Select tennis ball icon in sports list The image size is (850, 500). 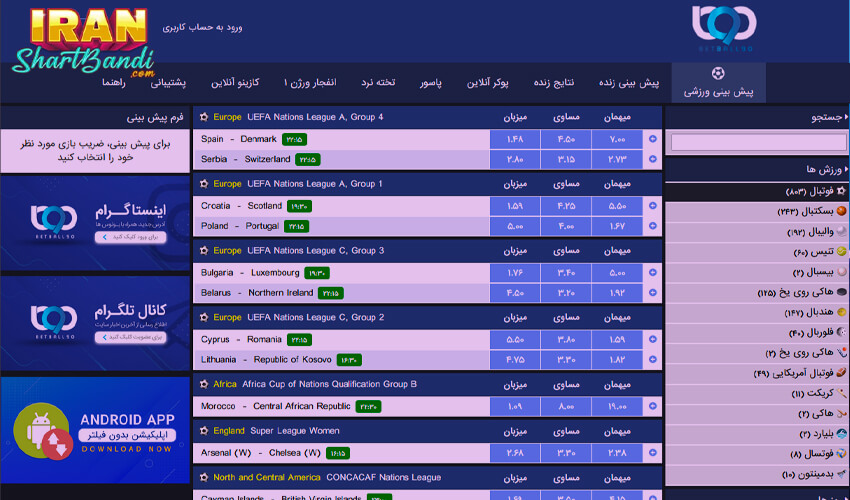tap(841, 251)
